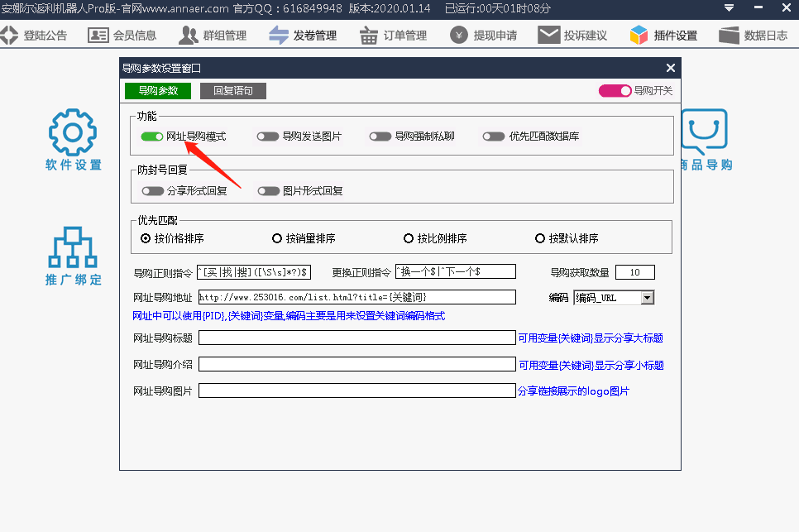Screen dimensions: 799x532
Task: Click the 导购正则指令 input field
Action: coord(254,272)
